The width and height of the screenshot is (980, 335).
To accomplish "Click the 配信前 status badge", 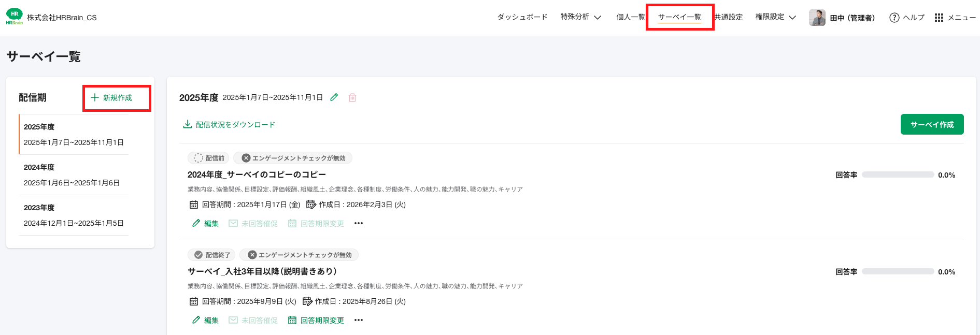I will (208, 158).
